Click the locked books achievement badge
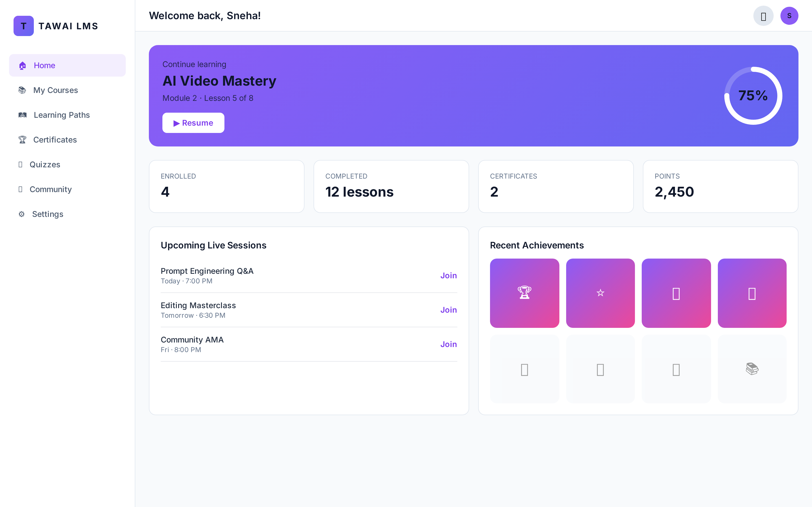The height and width of the screenshot is (507, 812). [x=752, y=369]
